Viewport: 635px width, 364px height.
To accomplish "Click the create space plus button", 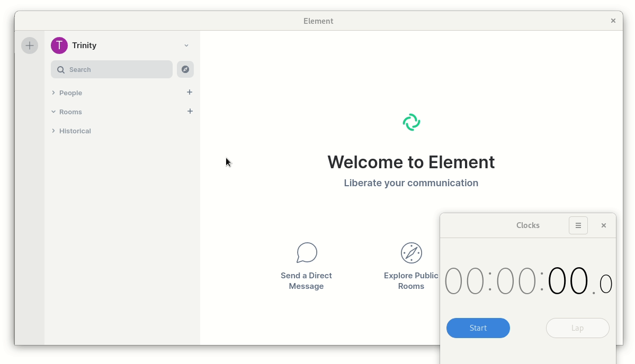I will pos(30,46).
